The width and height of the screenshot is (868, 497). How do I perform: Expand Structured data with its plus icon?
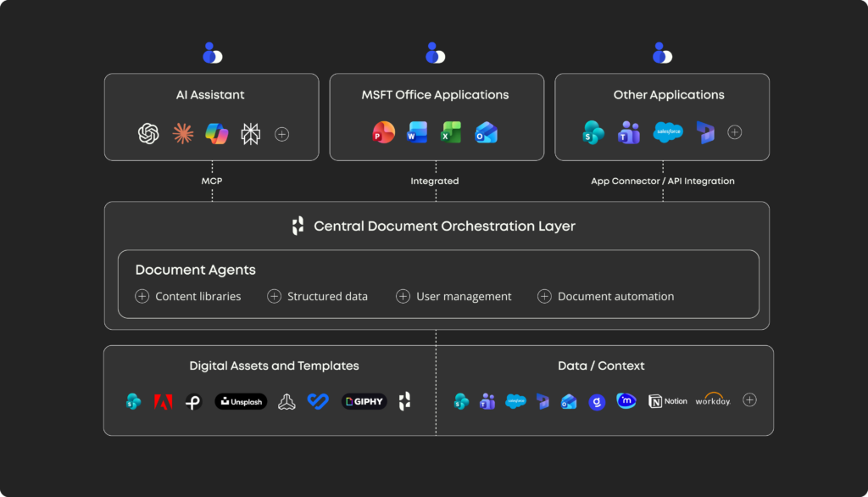(274, 296)
